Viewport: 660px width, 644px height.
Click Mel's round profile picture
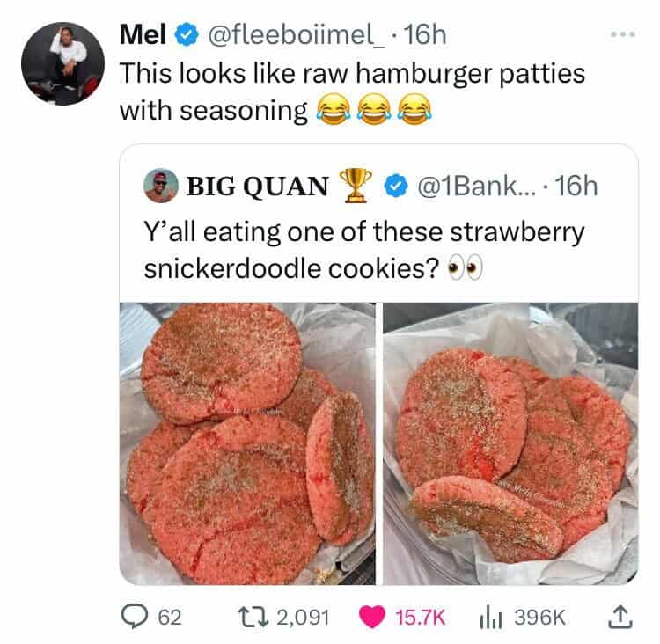coord(62,63)
